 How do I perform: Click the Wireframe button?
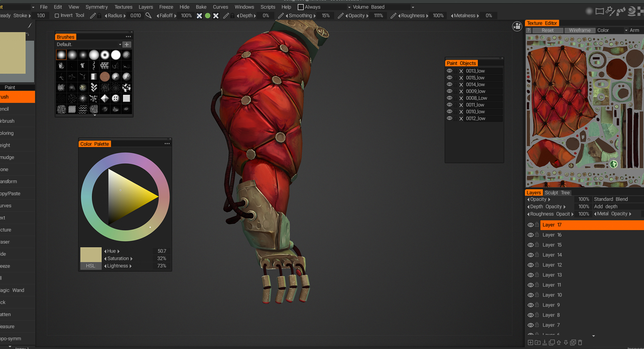coord(579,30)
